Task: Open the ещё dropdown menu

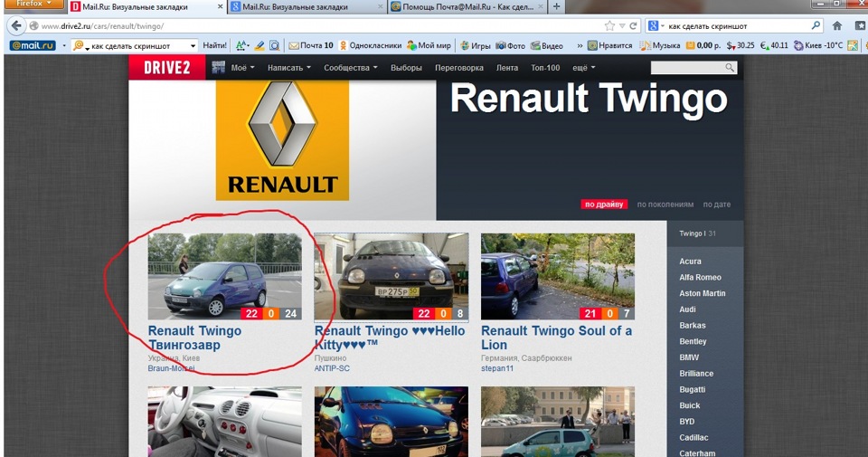Action: click(583, 68)
